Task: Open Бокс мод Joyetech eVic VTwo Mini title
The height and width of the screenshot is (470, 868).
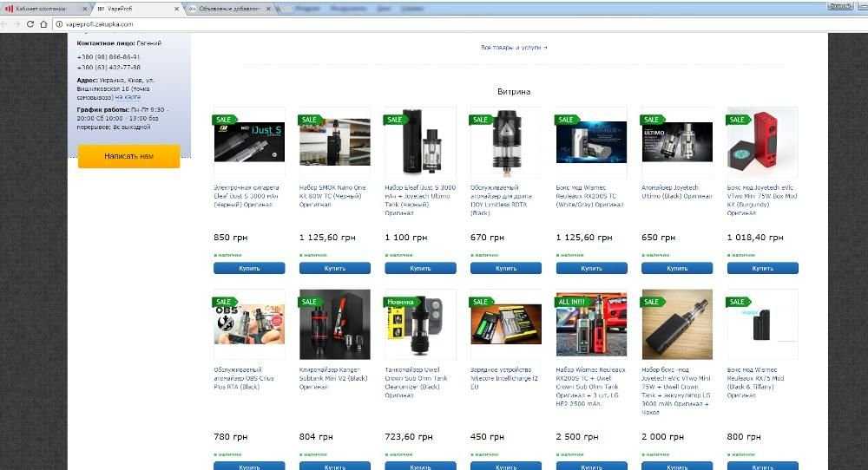Action: [x=762, y=200]
